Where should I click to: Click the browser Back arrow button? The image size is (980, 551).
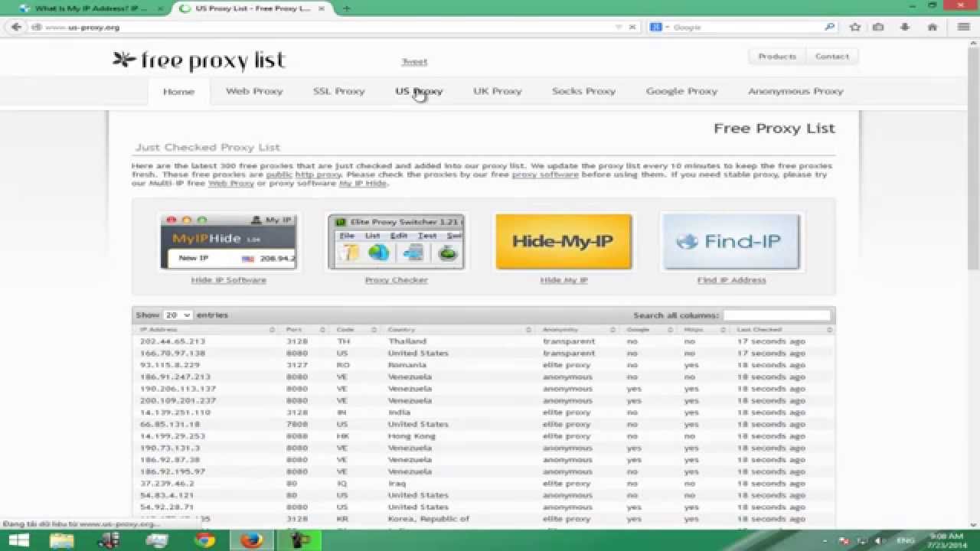[16, 27]
